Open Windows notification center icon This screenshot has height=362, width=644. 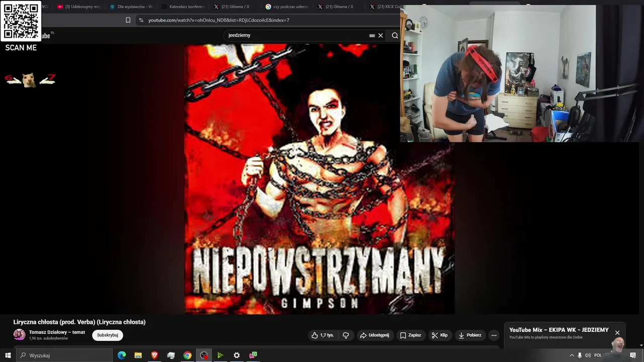coord(633,355)
